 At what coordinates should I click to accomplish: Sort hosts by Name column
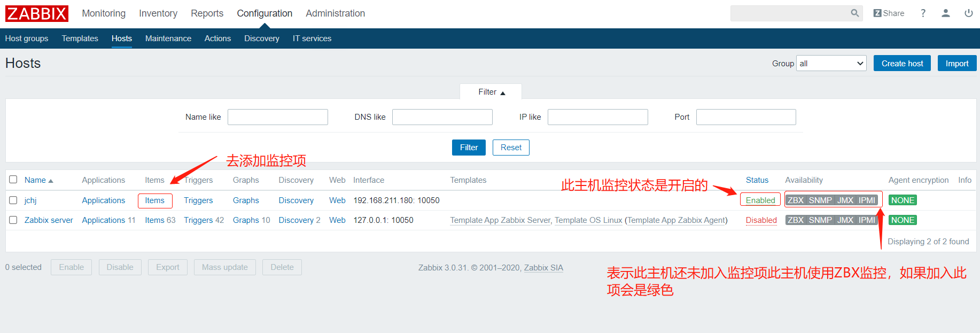(38, 180)
